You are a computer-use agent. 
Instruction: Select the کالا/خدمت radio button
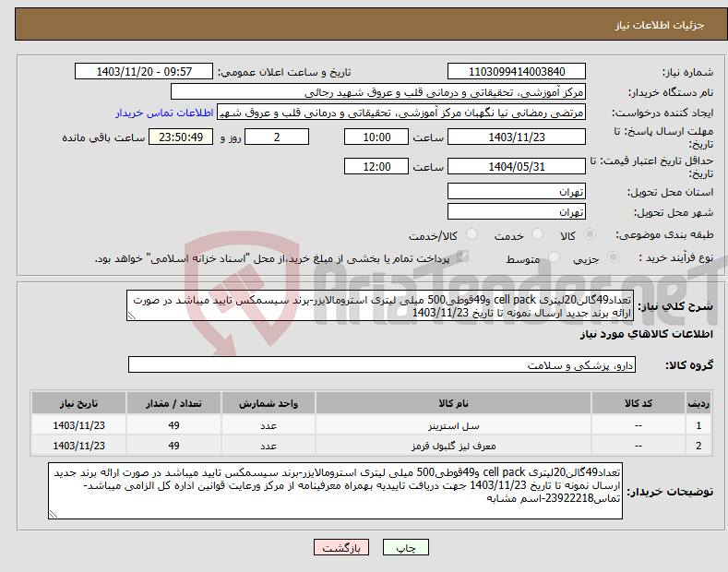(x=471, y=234)
